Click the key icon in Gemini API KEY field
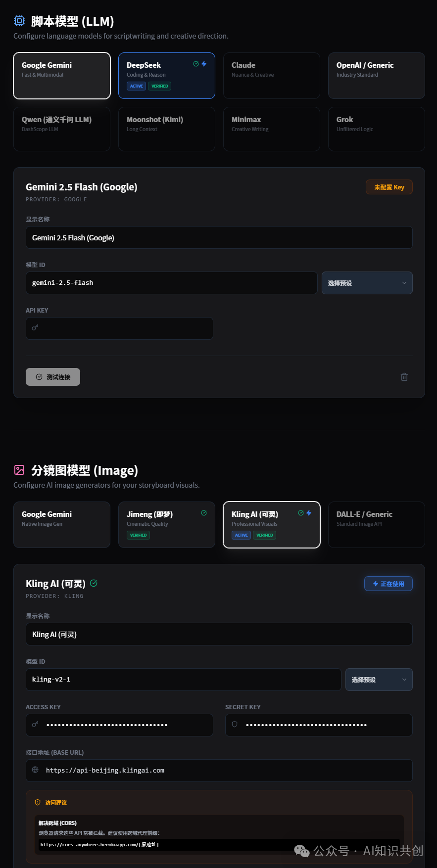The width and height of the screenshot is (437, 868). point(35,328)
